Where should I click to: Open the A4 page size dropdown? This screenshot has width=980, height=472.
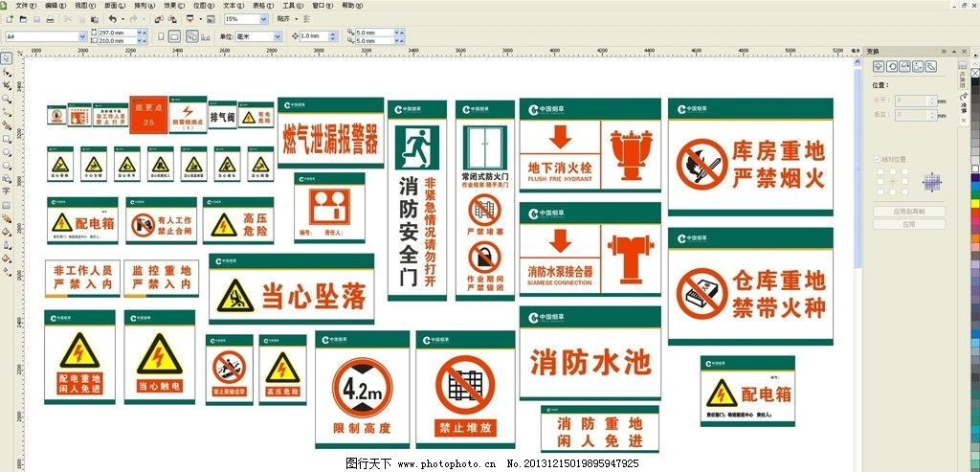click(82, 37)
